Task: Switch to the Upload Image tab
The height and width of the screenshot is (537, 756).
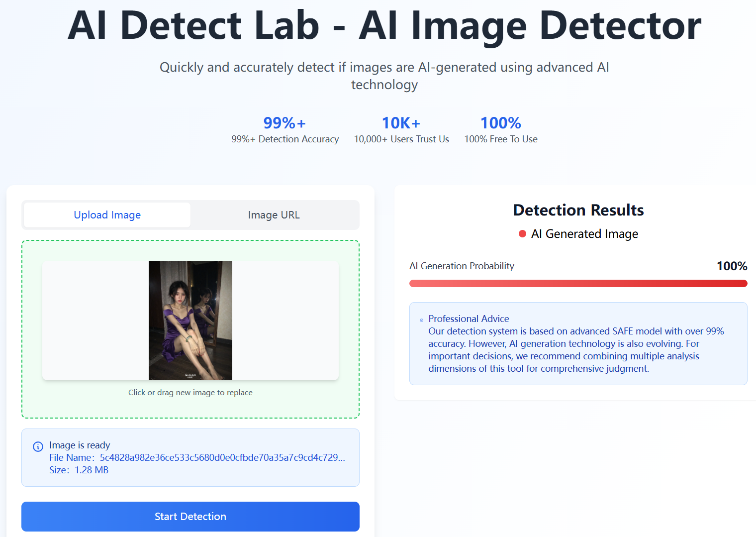Action: coord(107,215)
